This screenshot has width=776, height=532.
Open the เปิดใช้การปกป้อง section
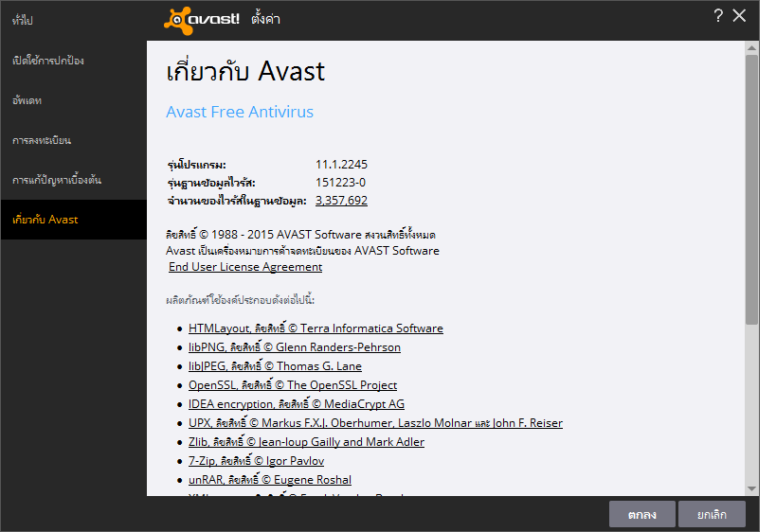(73, 61)
